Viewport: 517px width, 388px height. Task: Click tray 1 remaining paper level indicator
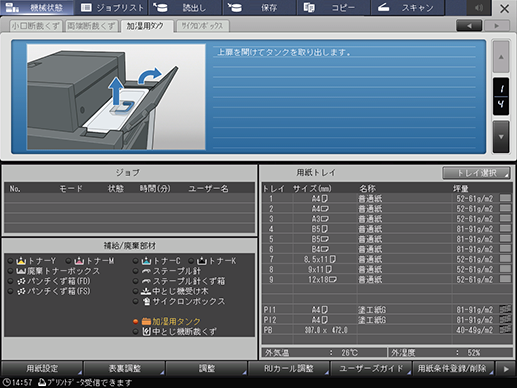pos(505,198)
